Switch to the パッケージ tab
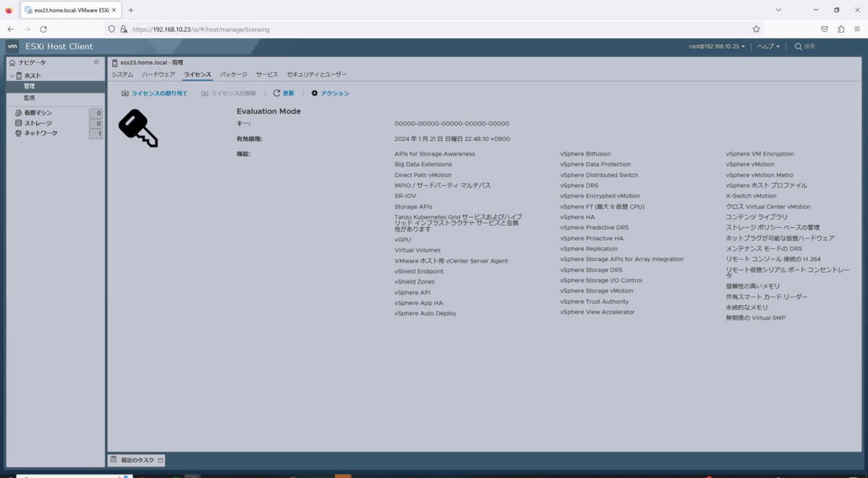The image size is (868, 478). [x=234, y=74]
